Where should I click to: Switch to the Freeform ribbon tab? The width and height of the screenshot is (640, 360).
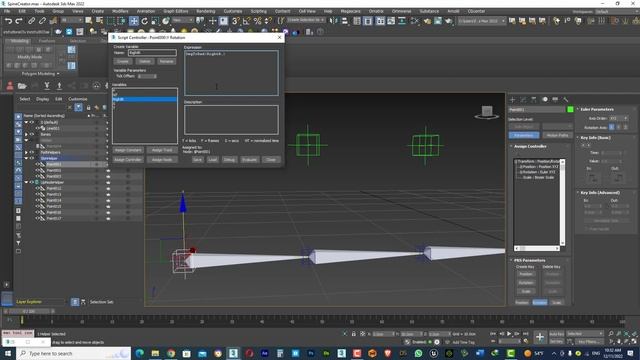click(x=47, y=41)
